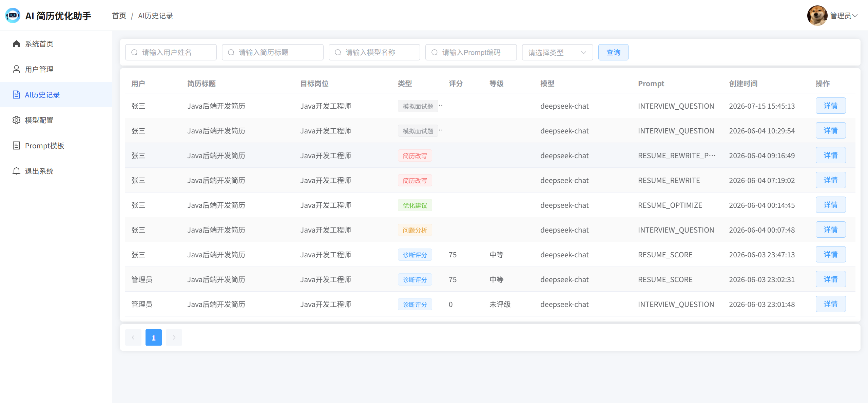
Task: Open the 请选择类型 dropdown
Action: point(557,52)
